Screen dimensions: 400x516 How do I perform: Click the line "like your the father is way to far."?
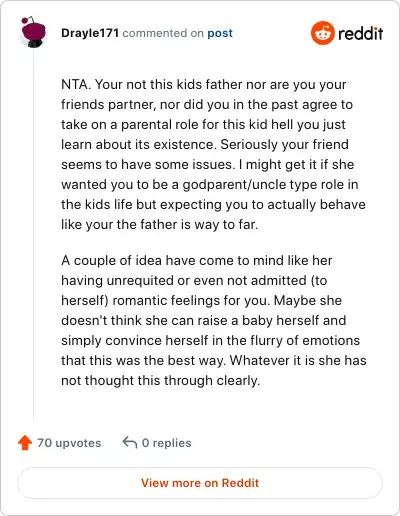[x=160, y=225]
